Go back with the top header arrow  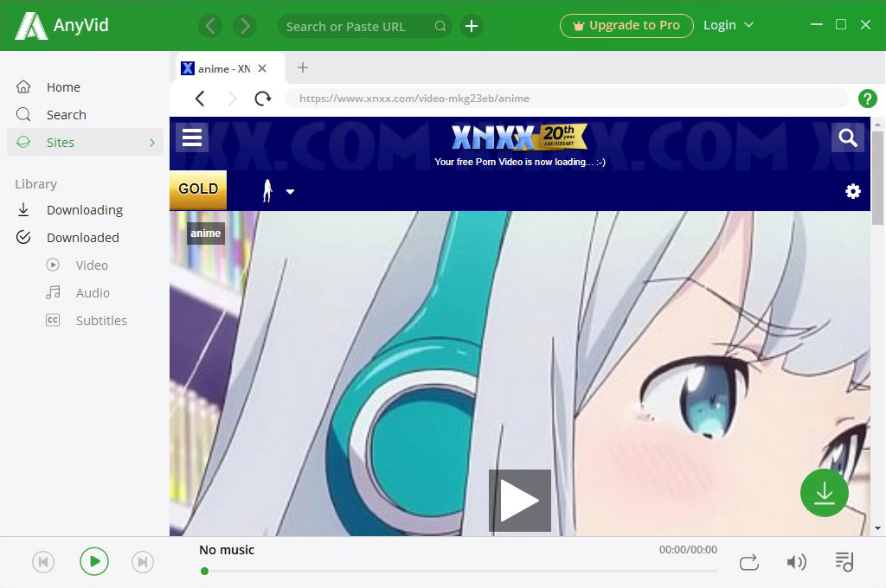210,26
